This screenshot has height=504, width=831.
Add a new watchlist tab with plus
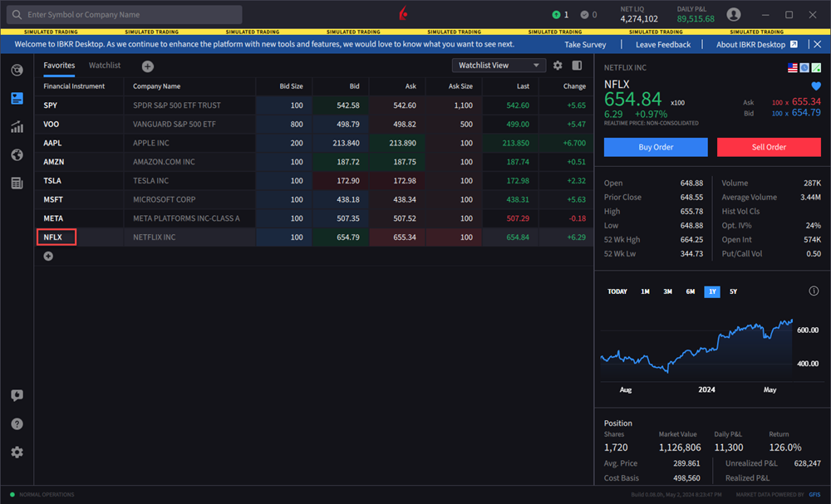[148, 66]
